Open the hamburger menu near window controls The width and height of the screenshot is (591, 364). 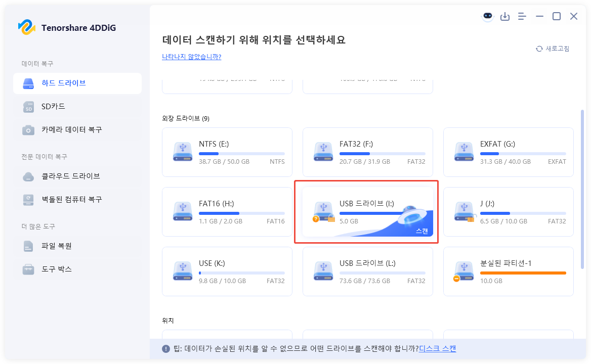pos(522,16)
